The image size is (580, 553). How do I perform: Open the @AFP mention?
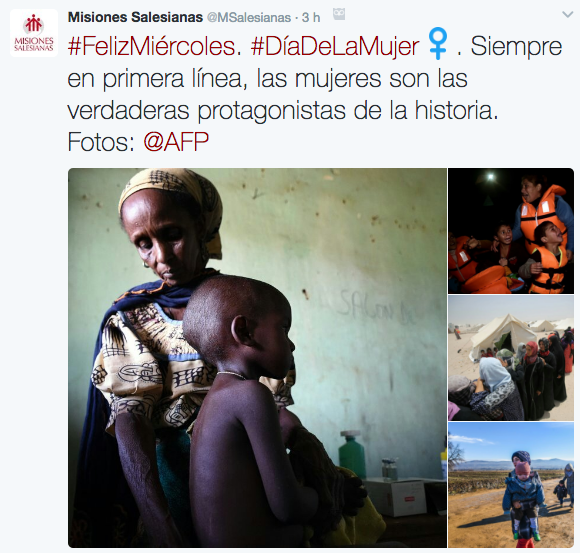point(176,142)
